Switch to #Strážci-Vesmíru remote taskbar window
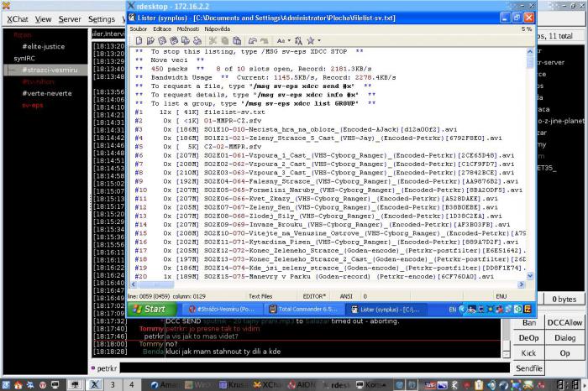Viewport: 588px width, 391px height. click(x=222, y=310)
